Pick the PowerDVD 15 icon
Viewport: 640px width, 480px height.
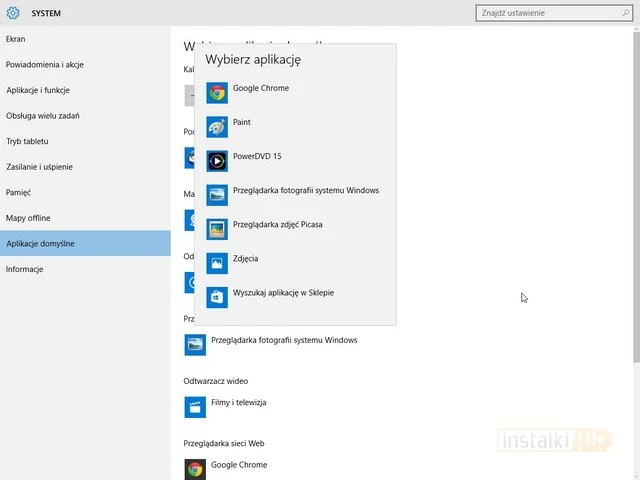[x=217, y=161]
